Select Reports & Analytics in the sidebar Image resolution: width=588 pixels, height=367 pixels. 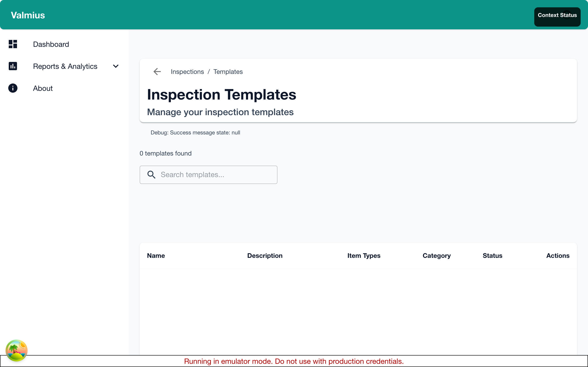click(65, 66)
